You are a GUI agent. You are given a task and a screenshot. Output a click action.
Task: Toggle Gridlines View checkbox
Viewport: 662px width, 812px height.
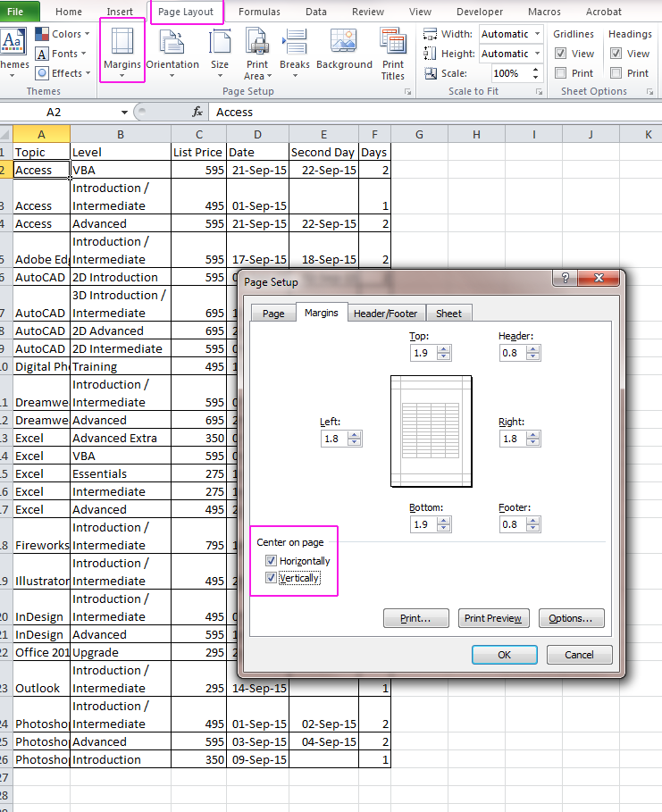560,54
